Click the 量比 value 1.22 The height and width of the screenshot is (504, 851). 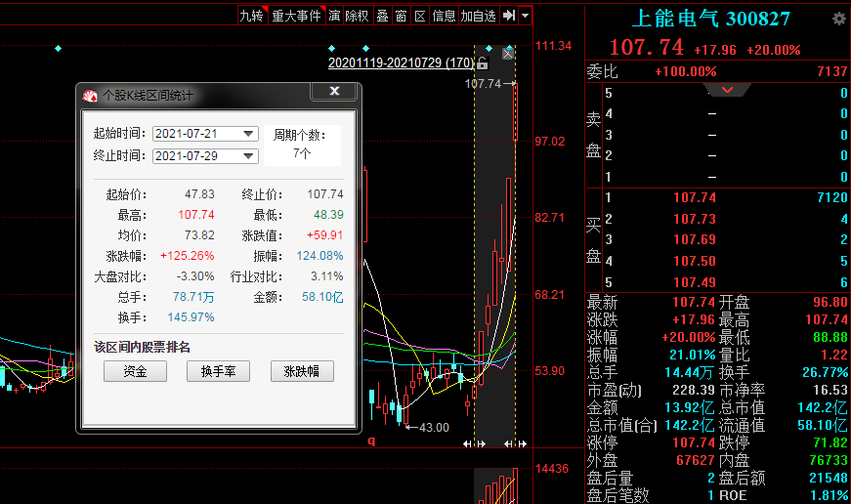tap(834, 355)
